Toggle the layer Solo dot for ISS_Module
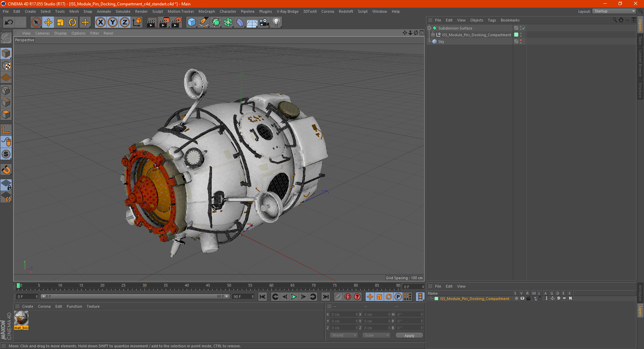 516,298
